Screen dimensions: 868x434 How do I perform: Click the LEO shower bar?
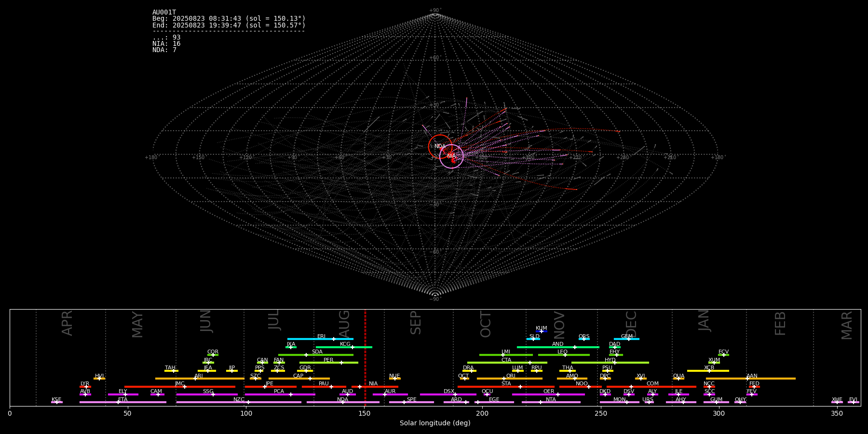pyautogui.click(x=564, y=355)
